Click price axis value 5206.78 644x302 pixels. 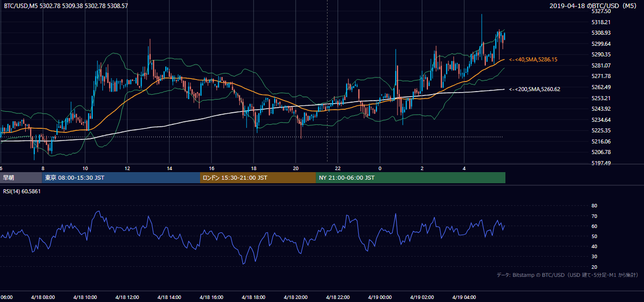coord(601,152)
